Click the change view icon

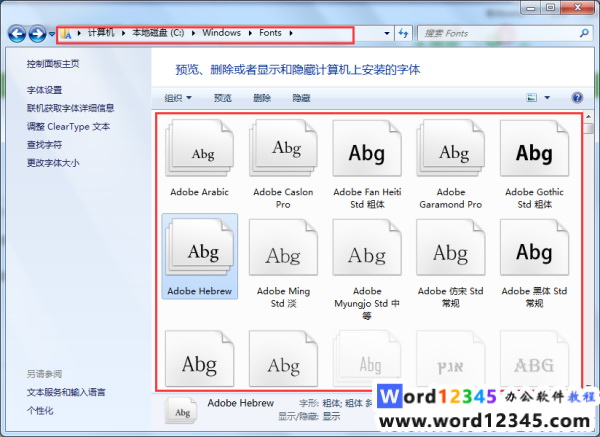coord(532,98)
